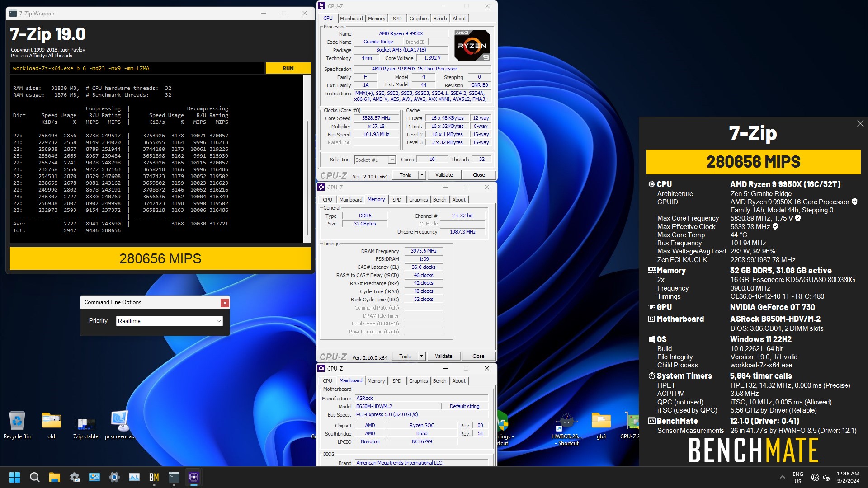868x488 pixels.
Task: Open File Explorer from taskbar
Action: tap(55, 477)
